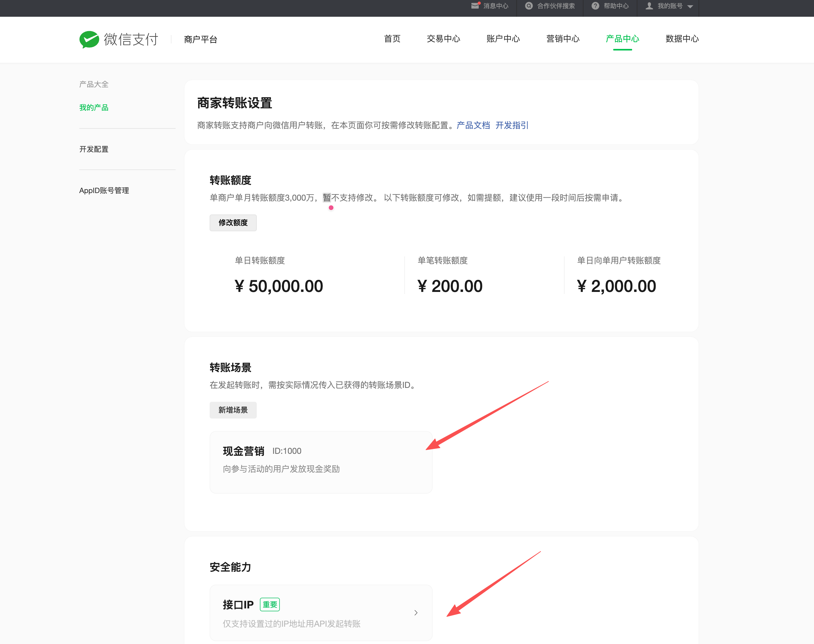Click the help center question mark icon

click(595, 6)
